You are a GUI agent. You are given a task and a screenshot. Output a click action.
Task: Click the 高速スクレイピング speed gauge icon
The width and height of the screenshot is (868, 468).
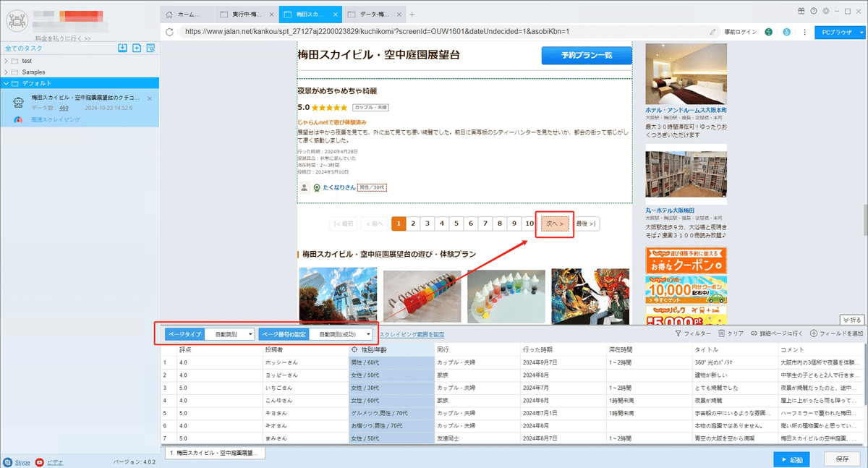pyautogui.click(x=20, y=119)
